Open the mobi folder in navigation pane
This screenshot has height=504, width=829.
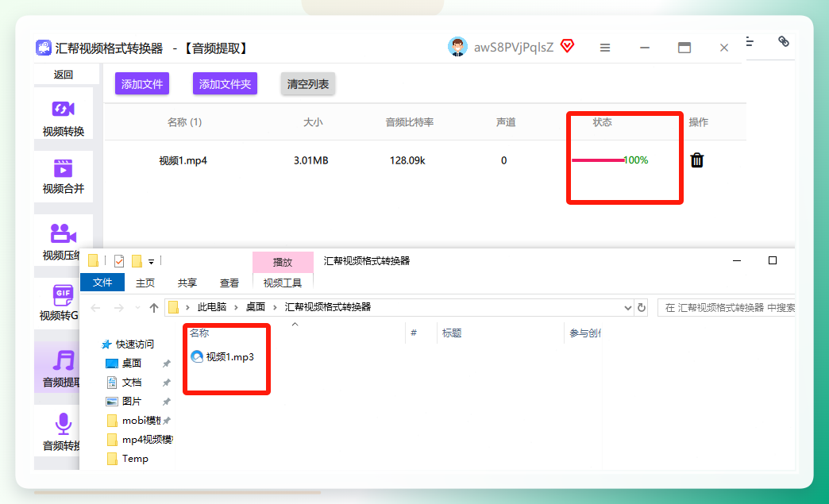tap(133, 421)
